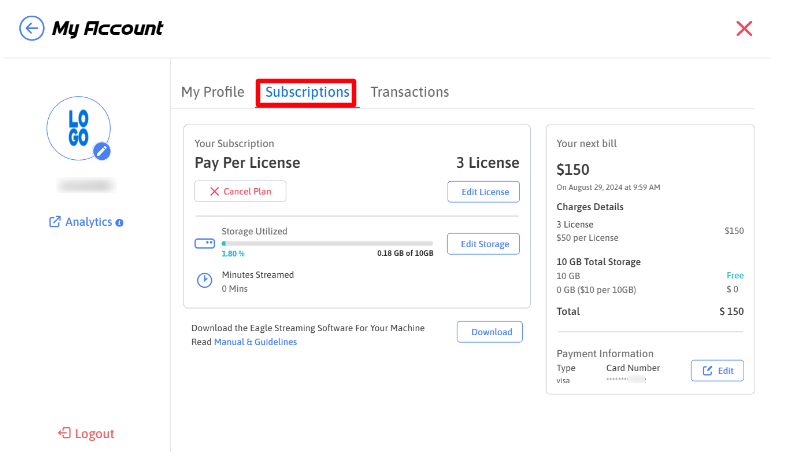Click the Analytics info icon

coord(119,222)
